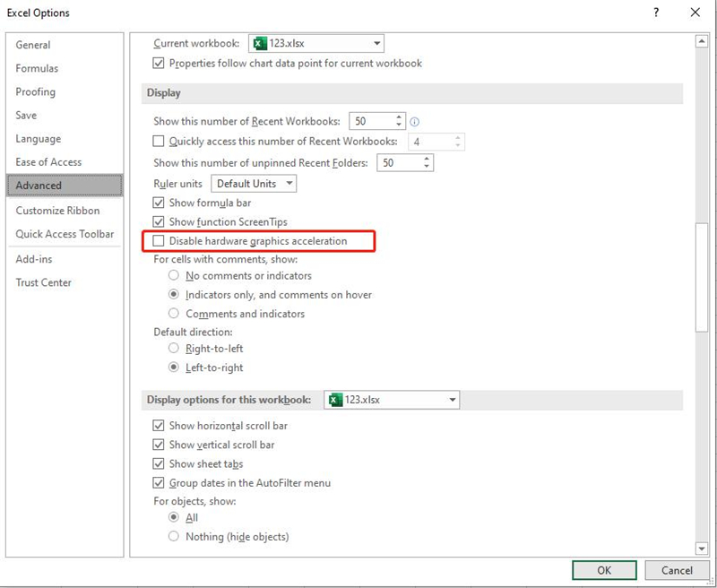Open the Trust Center page
Screen dimensions: 717x588
coord(46,281)
